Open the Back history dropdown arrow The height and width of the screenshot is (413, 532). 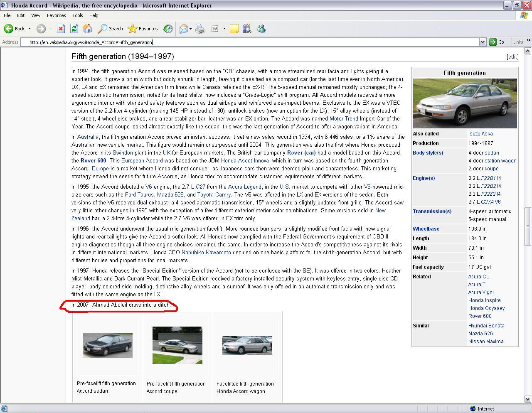(x=30, y=29)
